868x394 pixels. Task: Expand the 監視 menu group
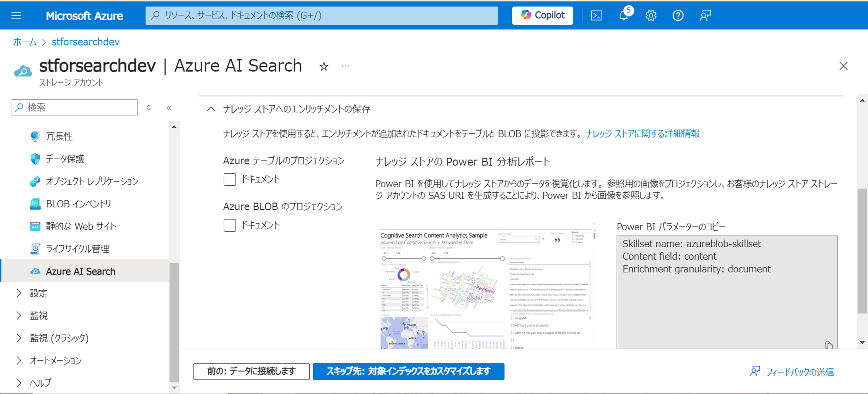19,315
